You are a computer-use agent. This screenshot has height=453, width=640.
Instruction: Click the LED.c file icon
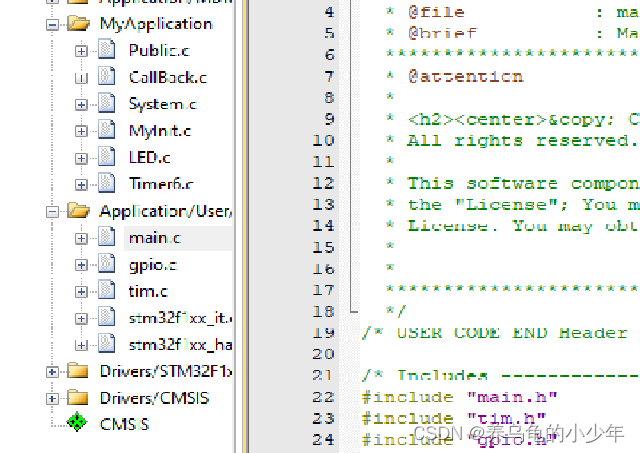coord(107,157)
